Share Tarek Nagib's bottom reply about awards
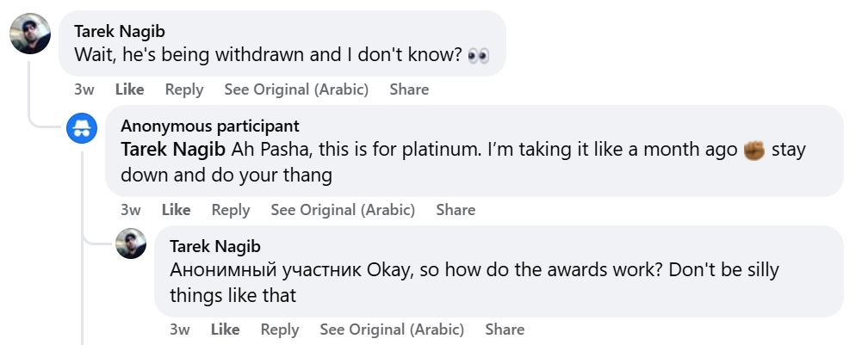The image size is (868, 345). 505,330
